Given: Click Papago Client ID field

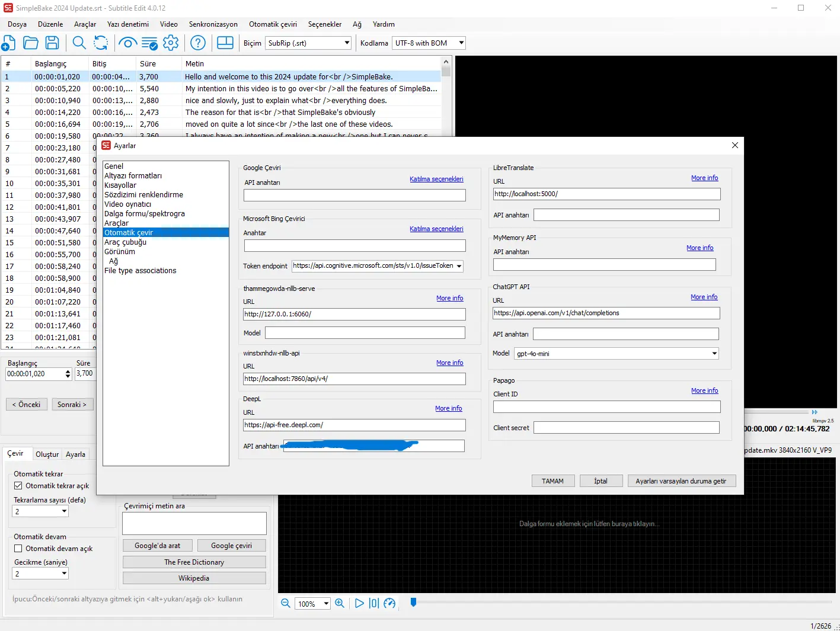Looking at the screenshot, I should (606, 407).
